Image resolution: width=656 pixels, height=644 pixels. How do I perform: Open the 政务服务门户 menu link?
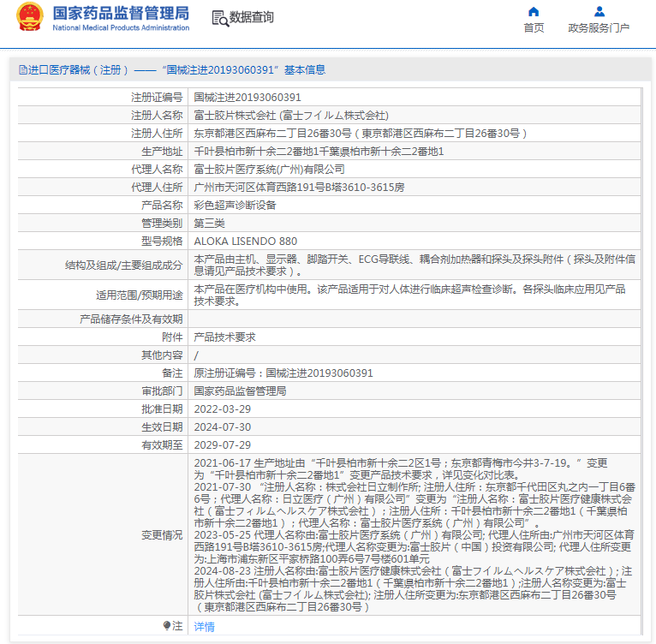[x=599, y=28]
